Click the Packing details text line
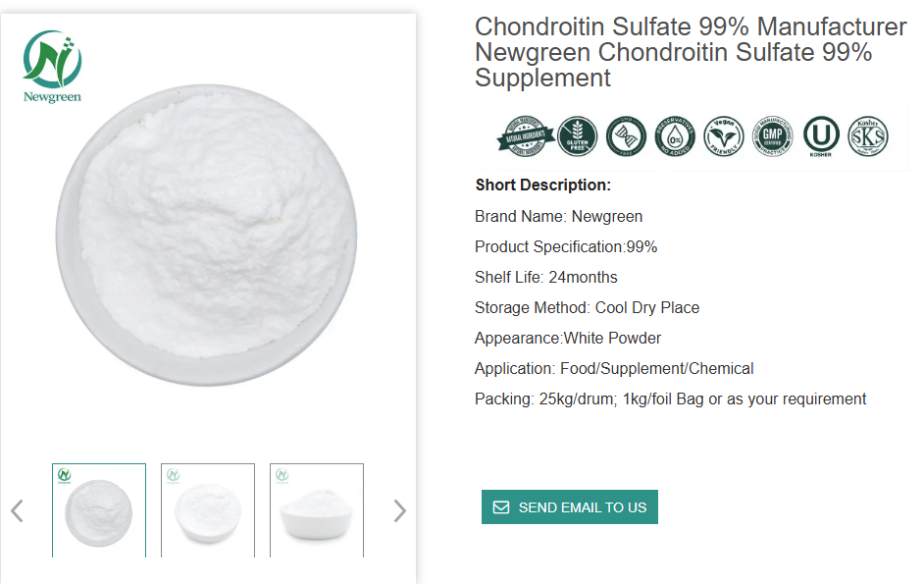The width and height of the screenshot is (924, 584). (x=670, y=399)
